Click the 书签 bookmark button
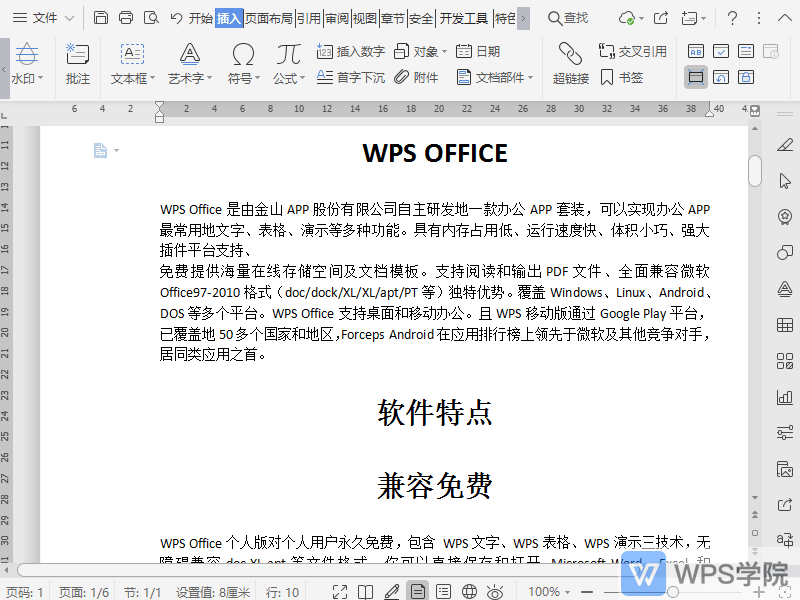The width and height of the screenshot is (800, 600). 621,78
